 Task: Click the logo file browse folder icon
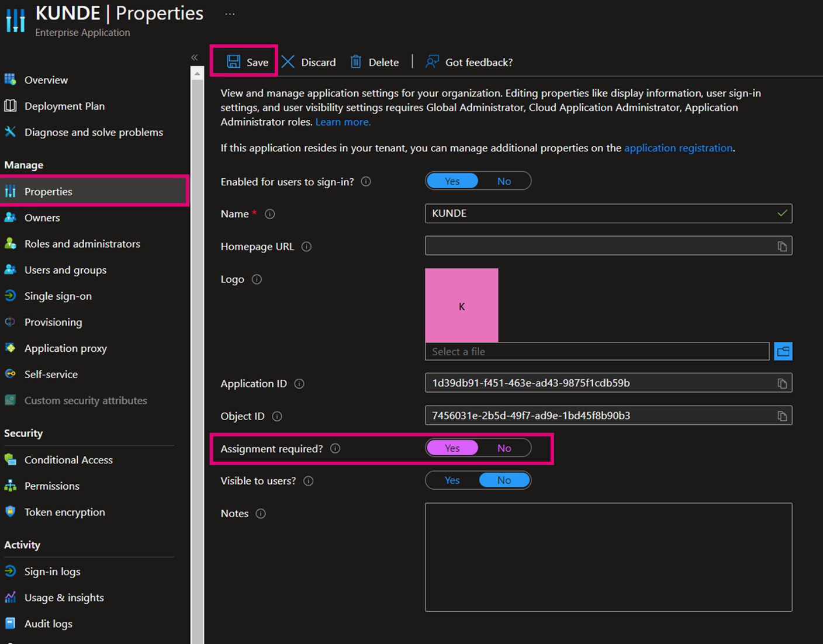click(783, 351)
